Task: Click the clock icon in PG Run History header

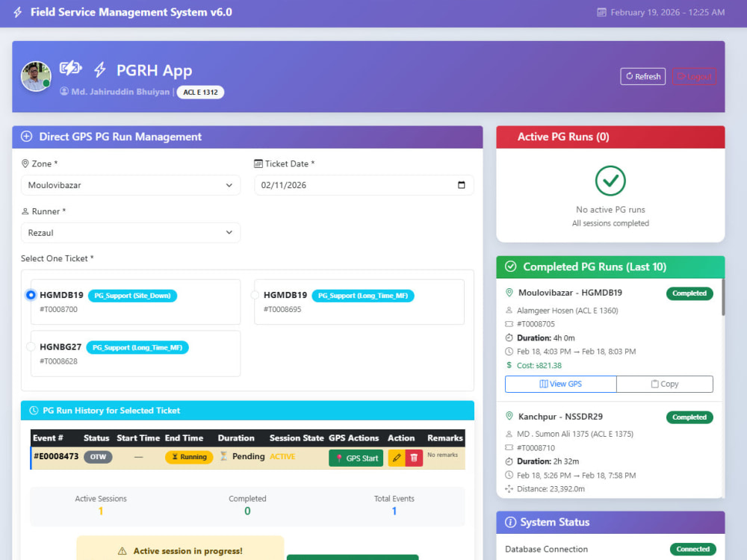Action: tap(34, 411)
